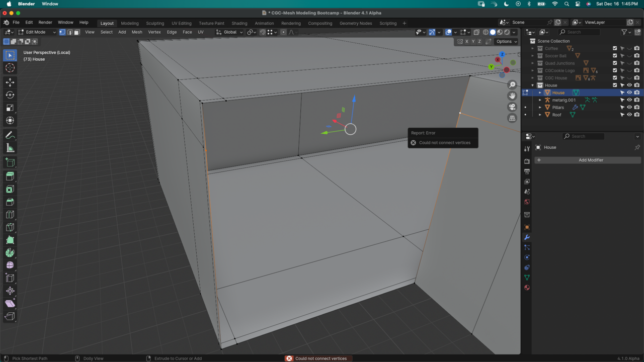Choose the Measure ruler tool

point(10,148)
